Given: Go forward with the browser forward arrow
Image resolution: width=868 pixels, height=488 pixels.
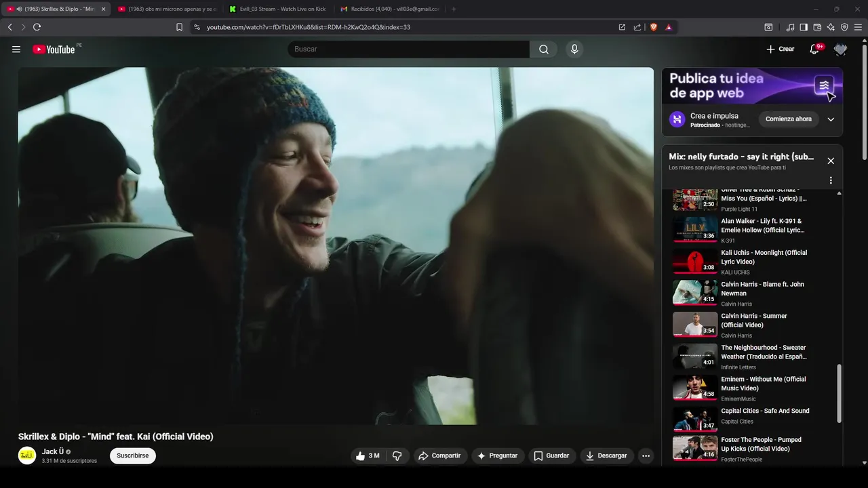Looking at the screenshot, I should 23,27.
